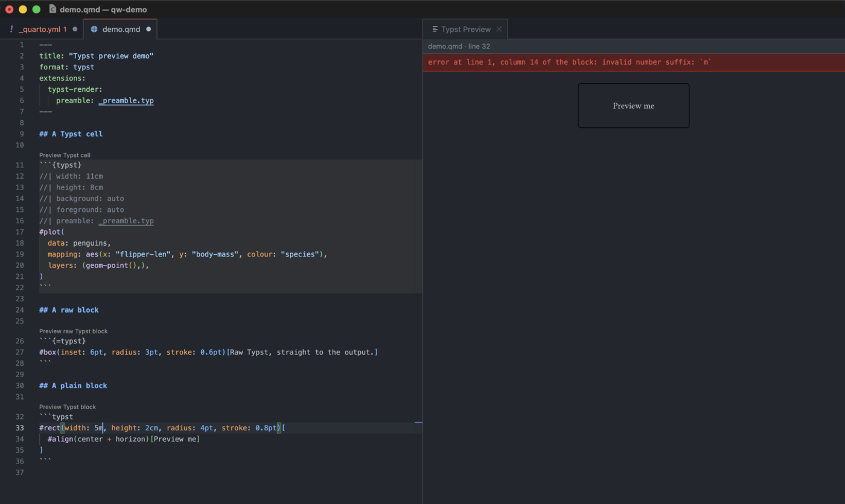Click the "height: 2cm" argument
The width and height of the screenshot is (845, 504).
point(135,428)
